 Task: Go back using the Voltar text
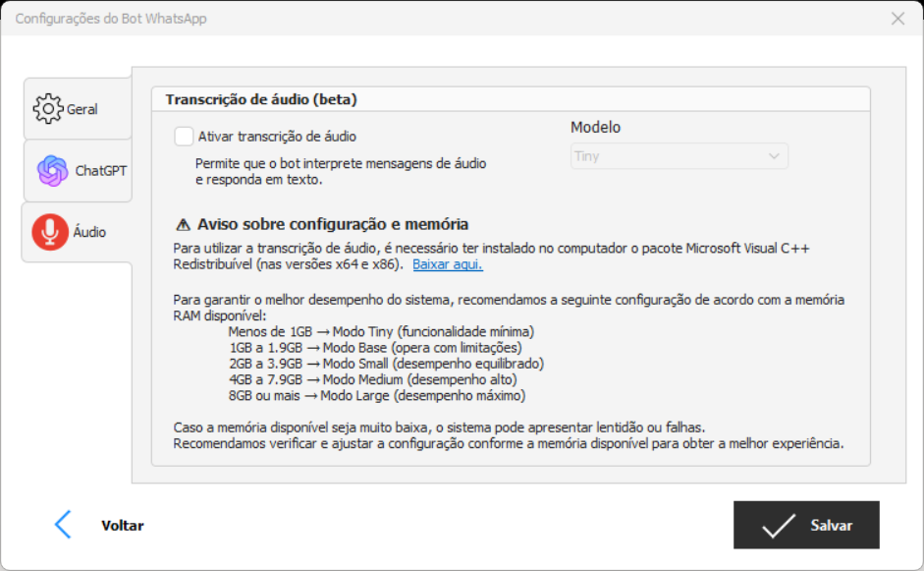[x=123, y=526]
